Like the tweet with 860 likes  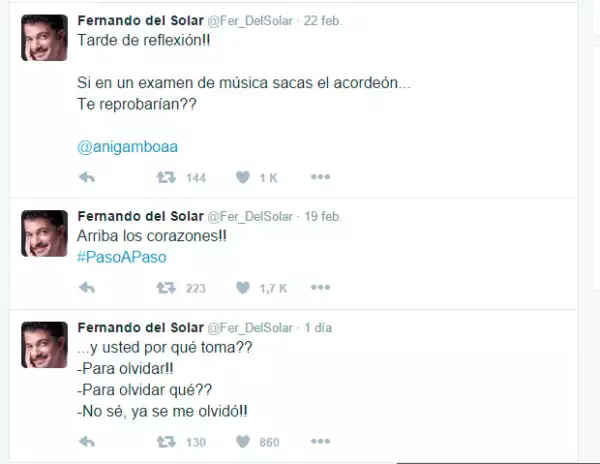243,442
